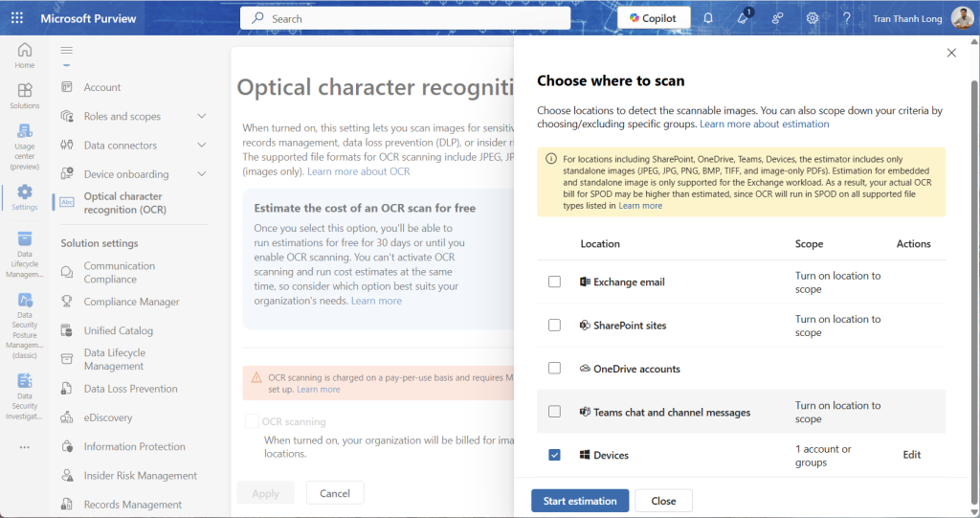Open Solutions in the left rail

(x=25, y=96)
